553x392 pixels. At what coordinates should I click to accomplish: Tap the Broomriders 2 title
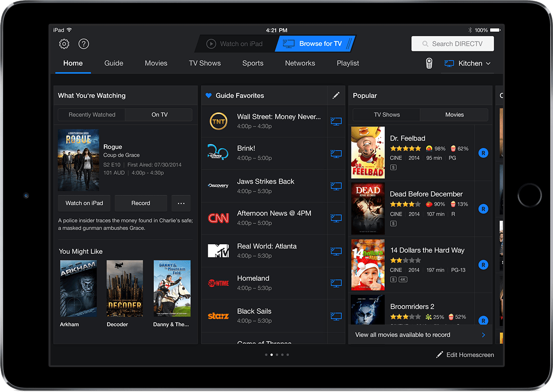[x=412, y=307]
